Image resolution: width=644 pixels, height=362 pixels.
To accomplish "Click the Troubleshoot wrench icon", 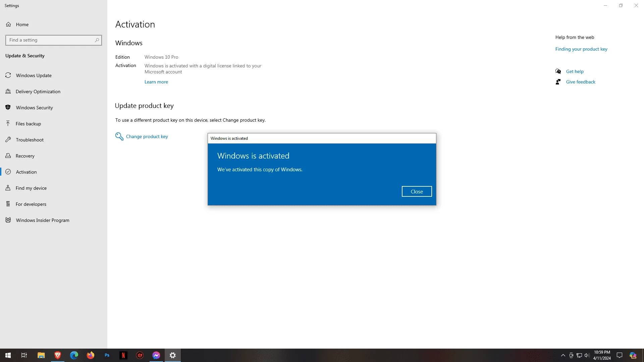I will 8,140.
